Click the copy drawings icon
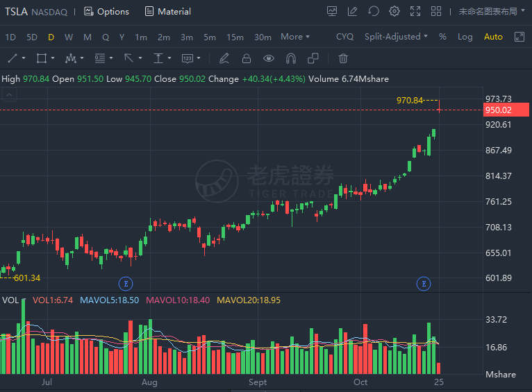532x392 pixels. pyautogui.click(x=313, y=58)
